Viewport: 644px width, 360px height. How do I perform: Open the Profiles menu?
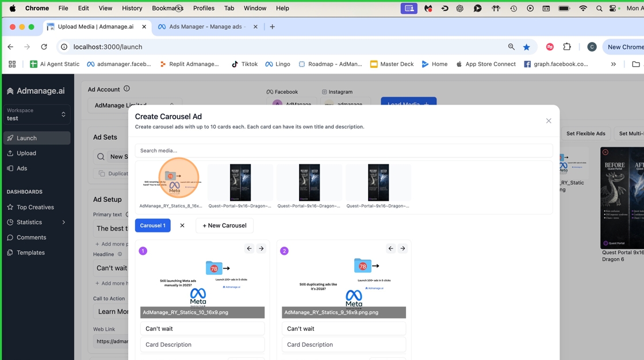(204, 8)
